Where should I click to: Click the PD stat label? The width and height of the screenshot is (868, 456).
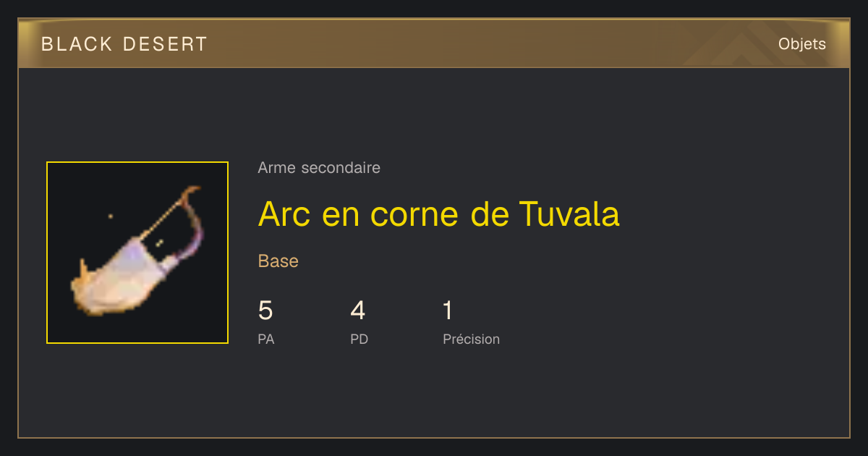359,339
